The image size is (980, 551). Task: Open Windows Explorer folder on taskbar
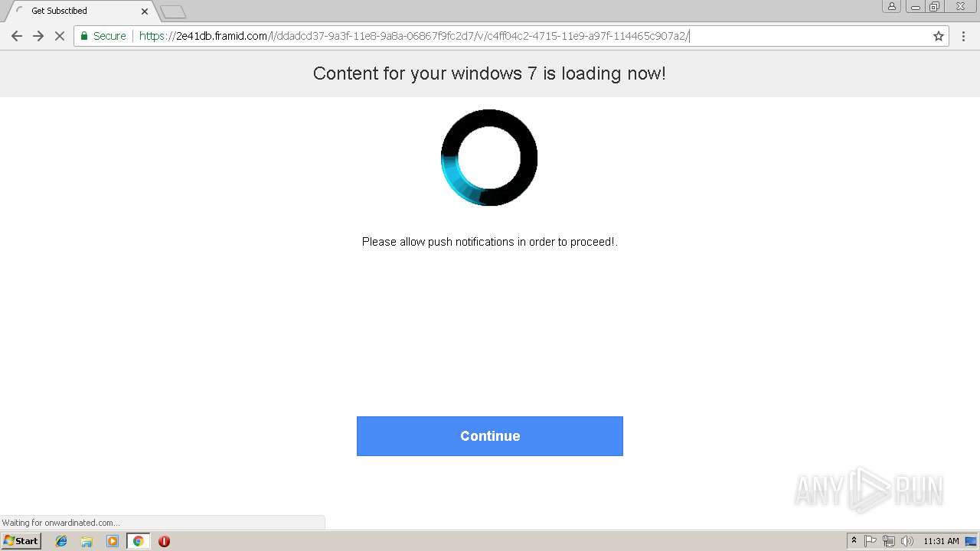coord(87,541)
